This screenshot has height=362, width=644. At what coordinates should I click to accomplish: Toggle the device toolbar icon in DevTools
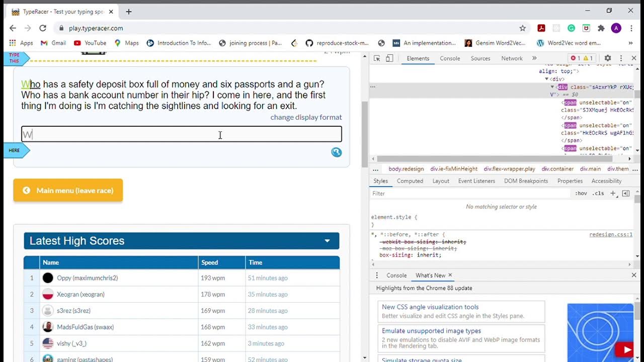[389, 58]
